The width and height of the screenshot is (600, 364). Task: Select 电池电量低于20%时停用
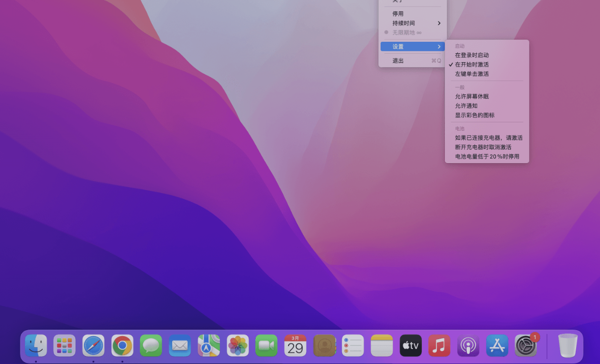pyautogui.click(x=487, y=156)
